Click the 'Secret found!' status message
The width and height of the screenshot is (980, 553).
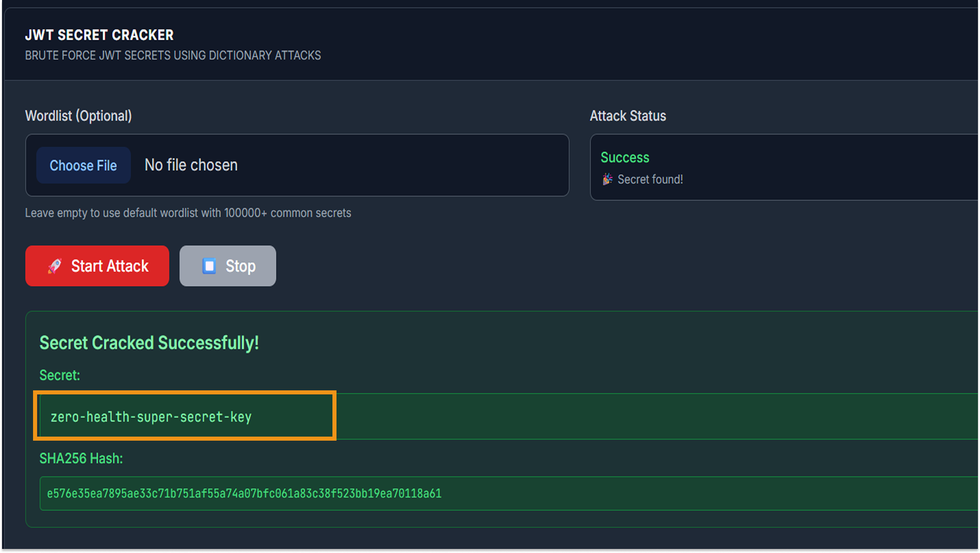click(650, 179)
